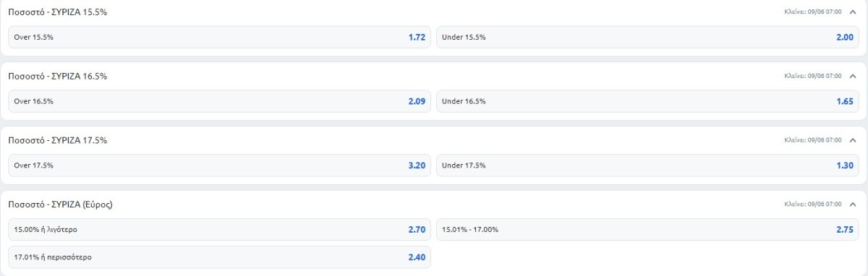This screenshot has height=276, width=868.
Task: Select the 17.01% ή περισσότερο option
Action: coord(220,257)
